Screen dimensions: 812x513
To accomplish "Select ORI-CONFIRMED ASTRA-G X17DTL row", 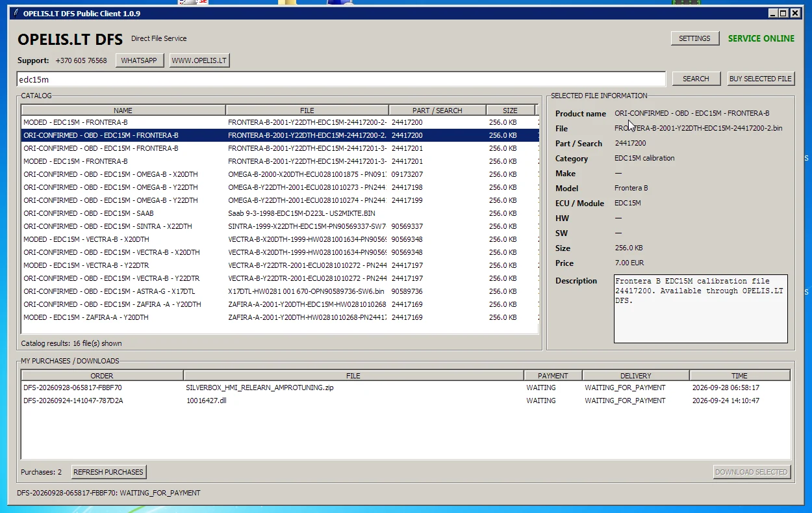I will 280,291.
